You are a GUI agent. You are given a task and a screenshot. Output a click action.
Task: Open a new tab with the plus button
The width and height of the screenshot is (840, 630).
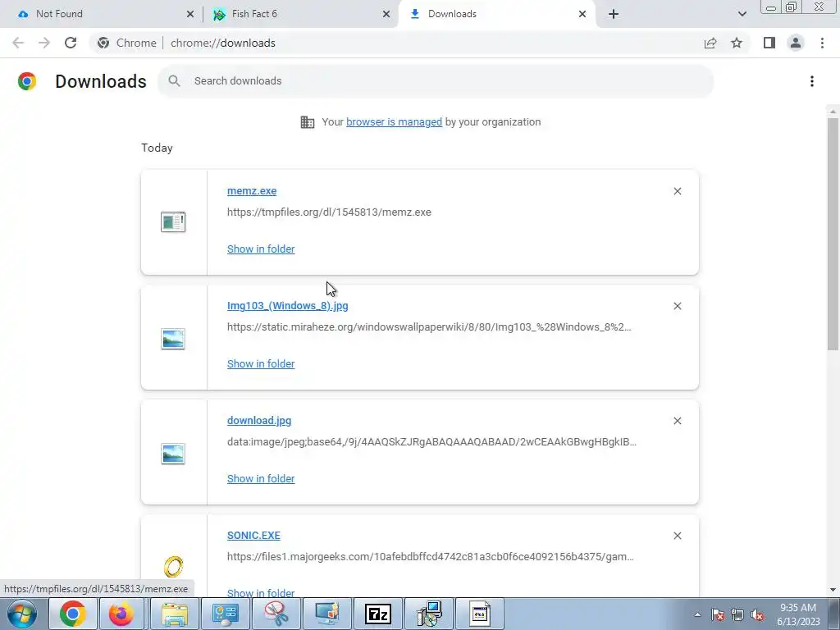[614, 15]
